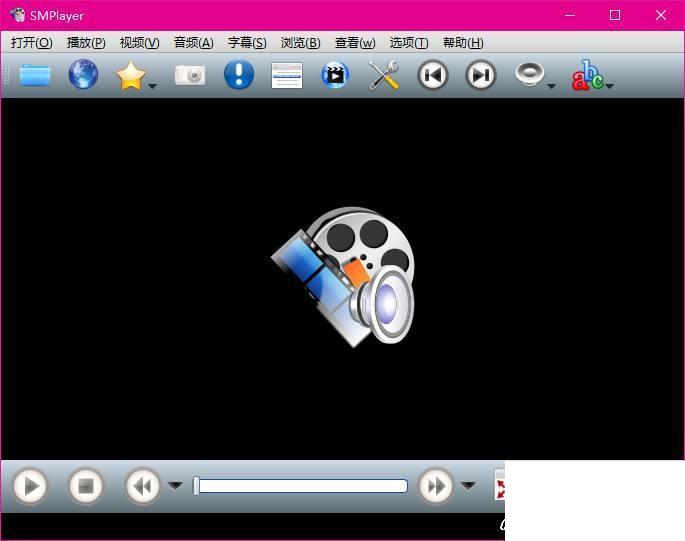Viewport: 685px width, 541px height.
Task: Open the 播放(P) menu
Action: (x=86, y=42)
